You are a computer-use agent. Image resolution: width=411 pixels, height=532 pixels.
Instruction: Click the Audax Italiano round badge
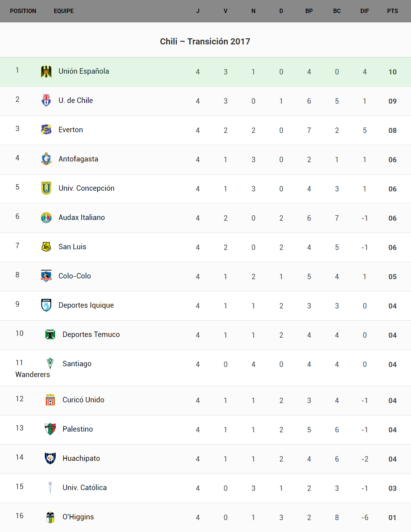point(46,217)
